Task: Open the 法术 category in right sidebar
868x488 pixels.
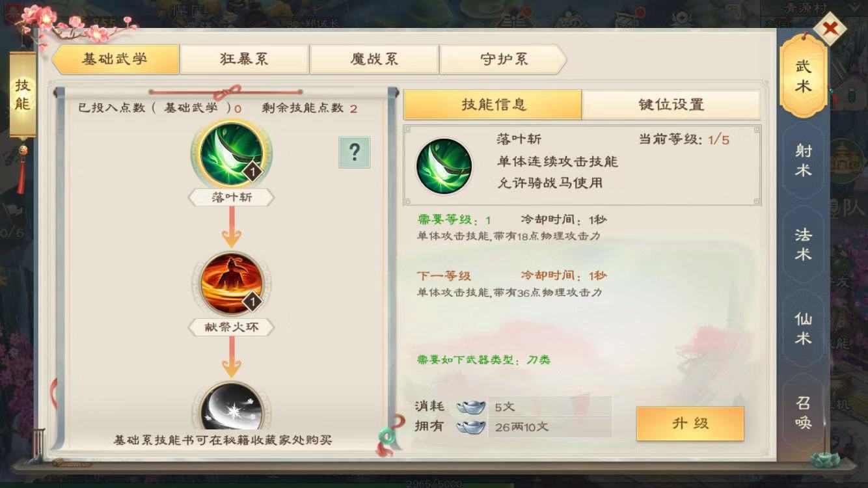Action: pos(804,244)
